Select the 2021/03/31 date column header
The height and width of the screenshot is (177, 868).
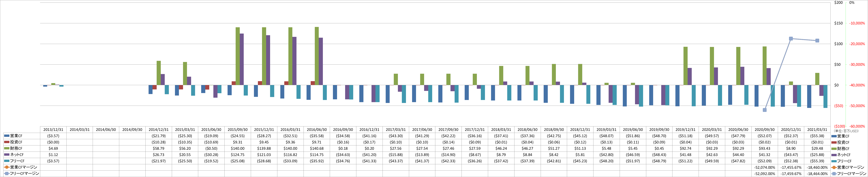[817, 130]
